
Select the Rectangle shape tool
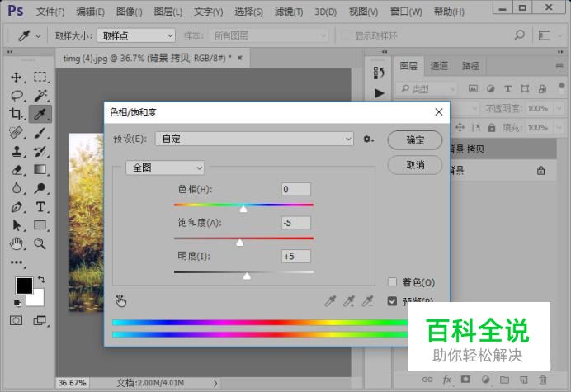[x=40, y=225]
